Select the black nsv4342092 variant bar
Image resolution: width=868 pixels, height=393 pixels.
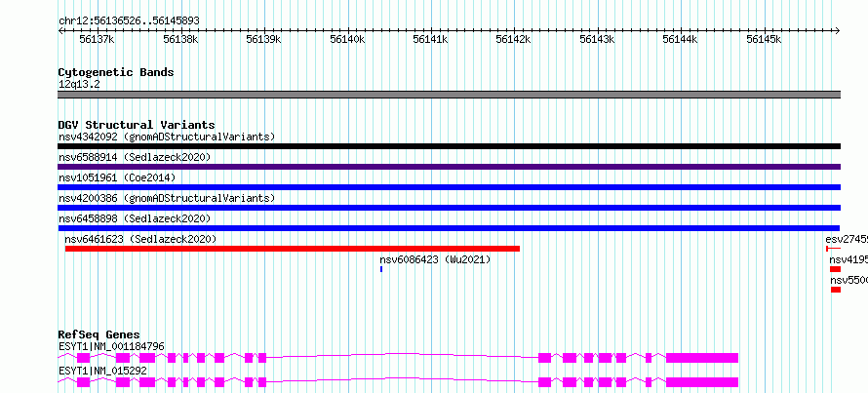449,146
